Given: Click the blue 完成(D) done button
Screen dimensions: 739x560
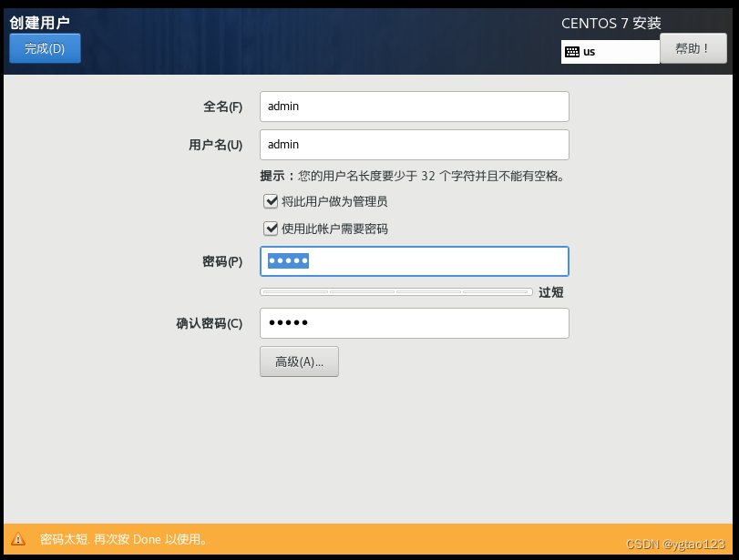Looking at the screenshot, I should point(45,48).
